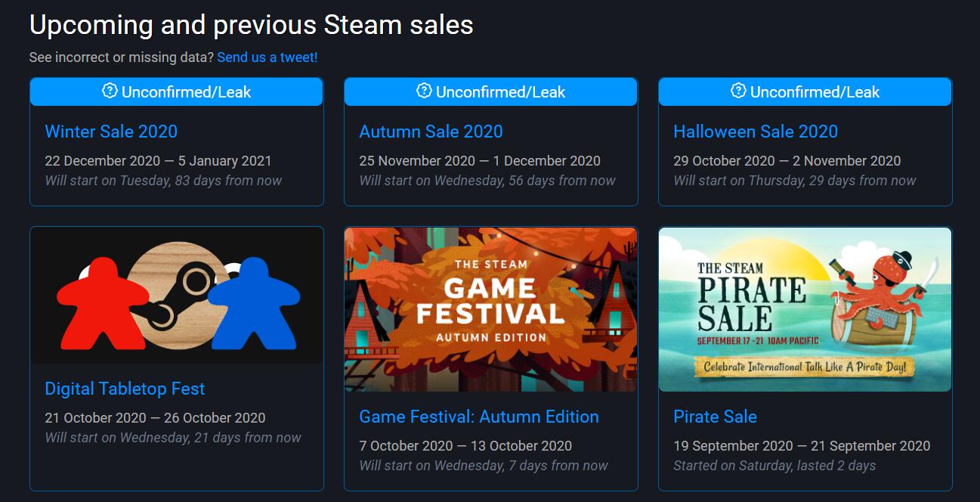Viewport: 980px width, 502px height.
Task: Open Halloween Sale 2020 title link
Action: click(756, 132)
